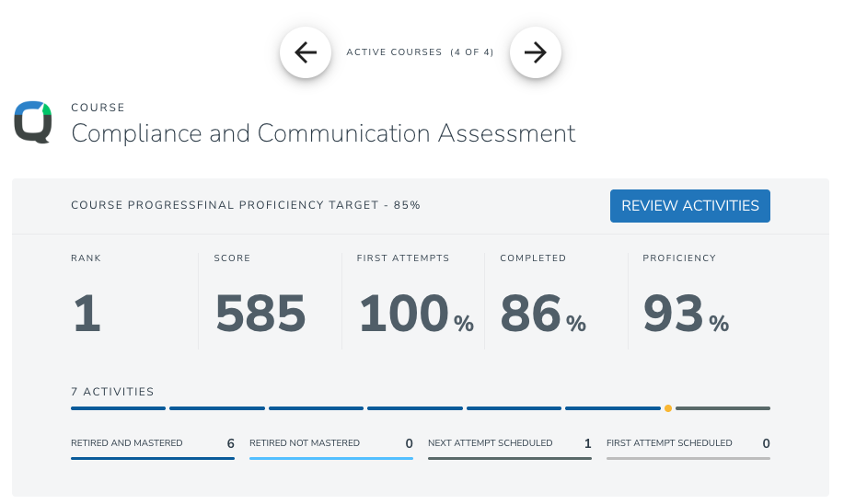
Task: Click the Retired and Mastered bar
Action: pyautogui.click(x=153, y=458)
